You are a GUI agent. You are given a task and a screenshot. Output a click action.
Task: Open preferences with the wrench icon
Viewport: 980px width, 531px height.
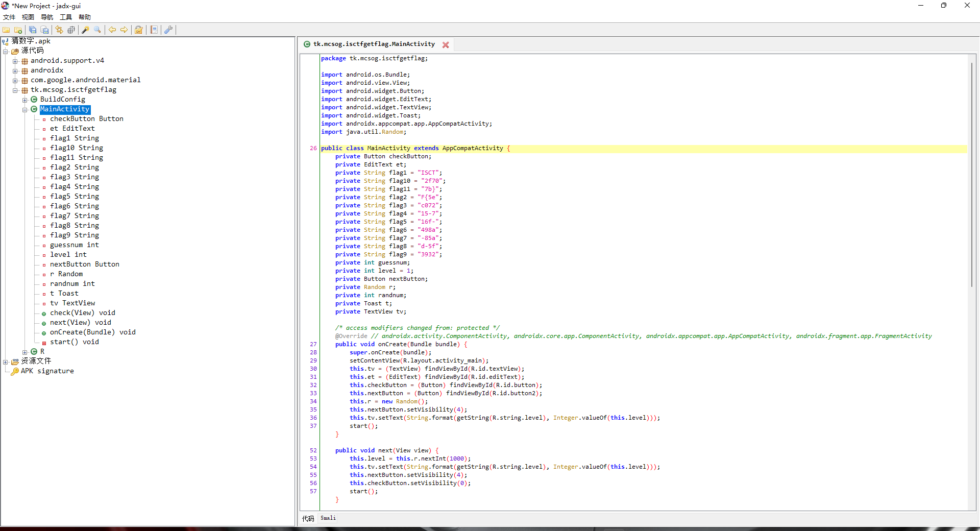click(x=168, y=30)
